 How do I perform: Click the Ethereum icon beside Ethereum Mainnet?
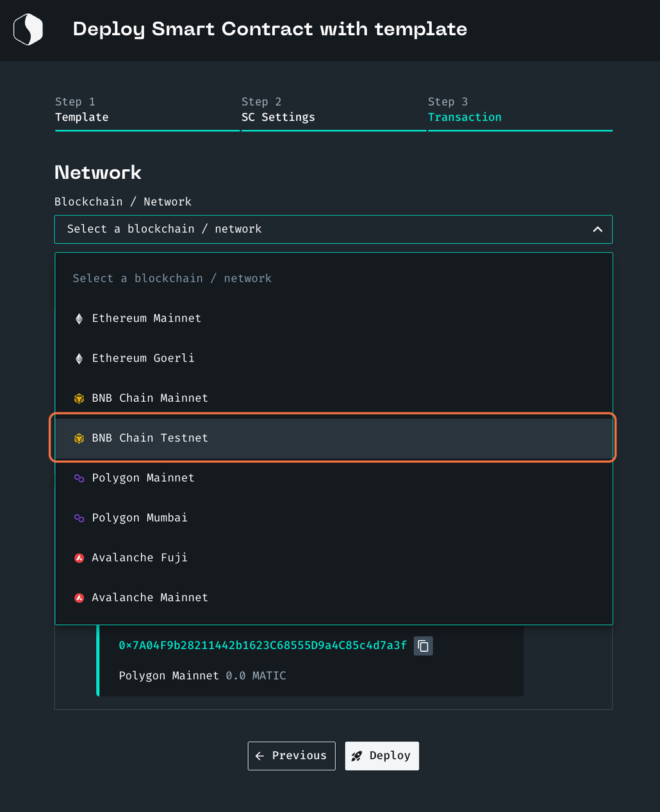coord(78,318)
